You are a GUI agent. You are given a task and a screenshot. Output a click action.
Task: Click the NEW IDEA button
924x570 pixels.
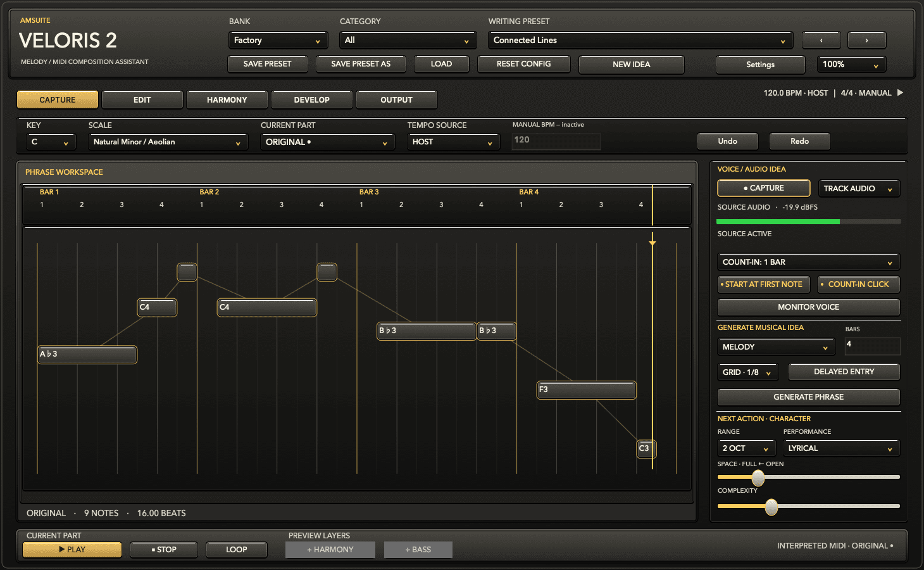[x=632, y=64]
